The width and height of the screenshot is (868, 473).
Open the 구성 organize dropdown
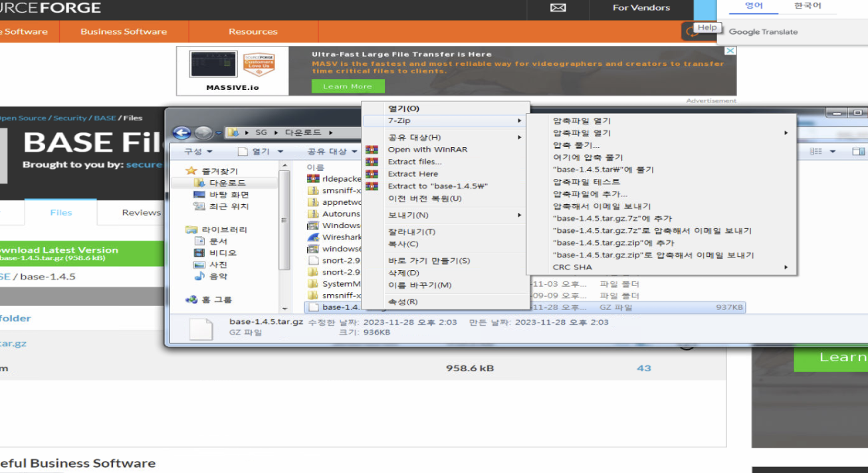point(198,152)
